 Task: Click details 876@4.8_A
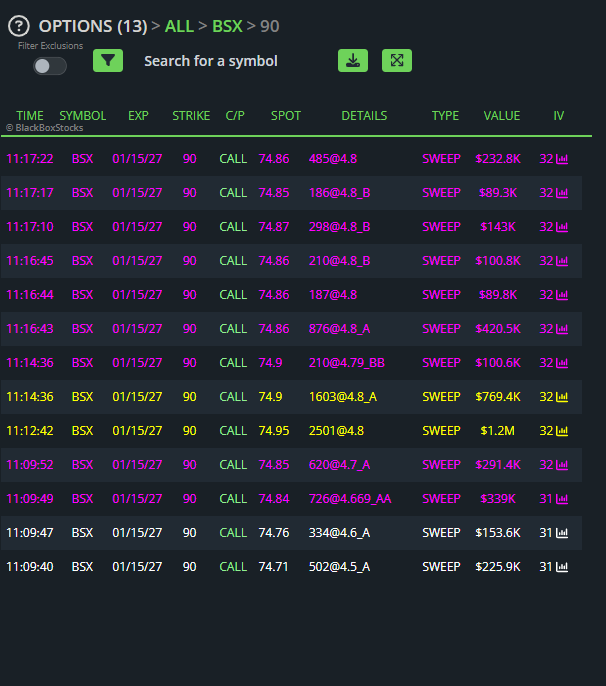(x=340, y=329)
